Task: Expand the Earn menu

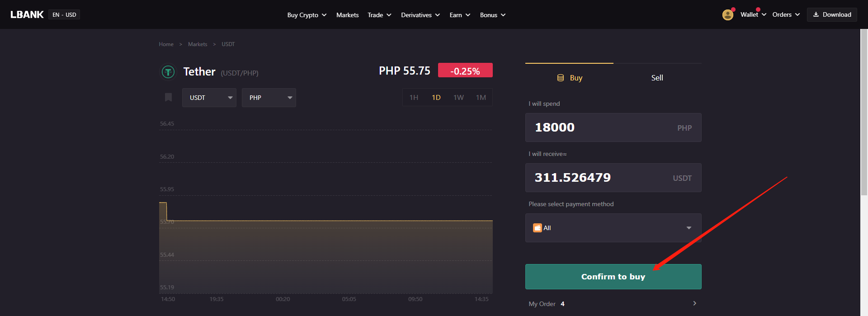Action: click(x=460, y=15)
